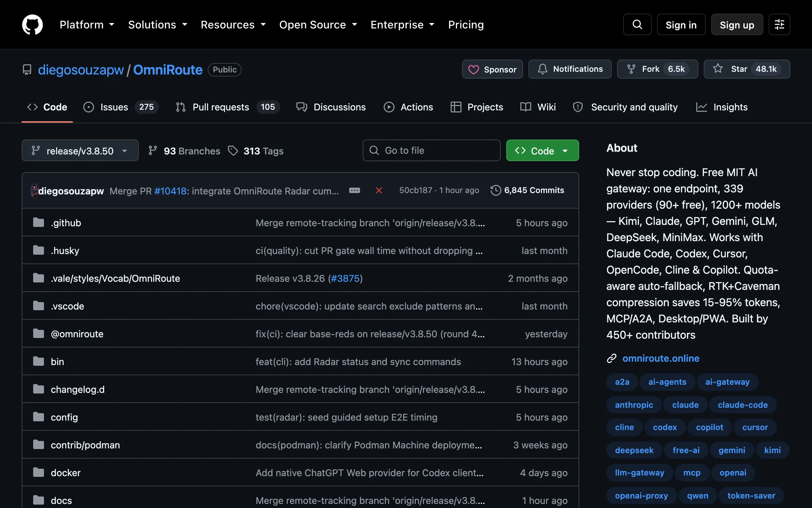Click the GitHub logo icon
Image resolution: width=812 pixels, height=508 pixels.
(x=32, y=24)
